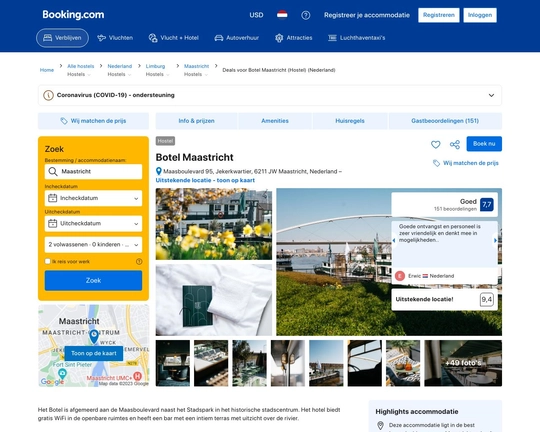Viewport: 540px width, 432px height.
Task: Go to Home breadcrumb link
Action: click(46, 70)
